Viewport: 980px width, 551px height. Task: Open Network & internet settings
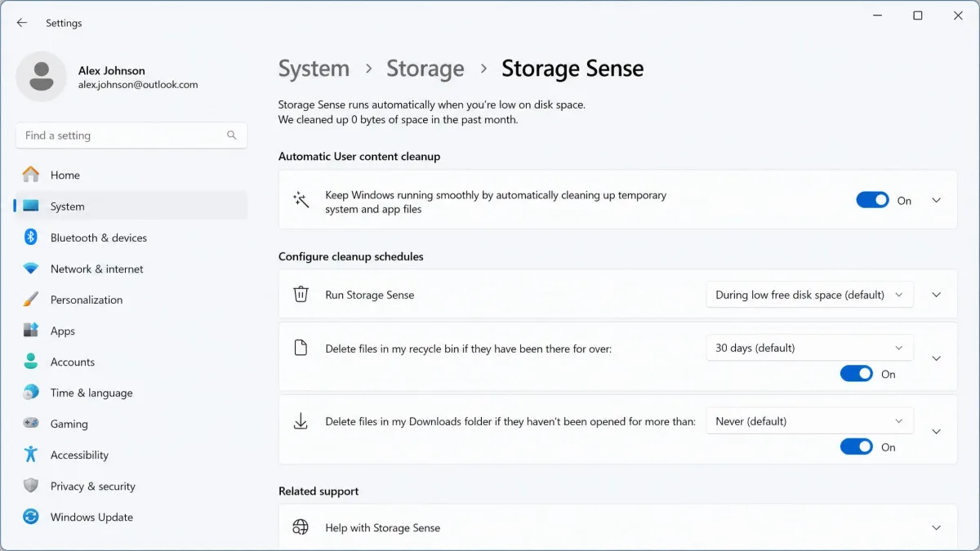pos(131,269)
